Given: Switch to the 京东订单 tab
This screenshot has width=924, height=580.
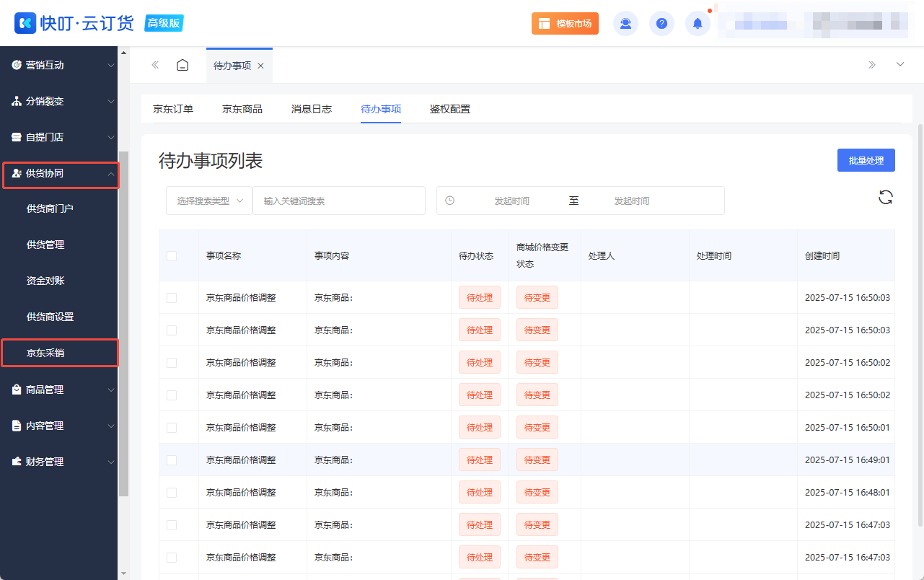Looking at the screenshot, I should tap(173, 109).
